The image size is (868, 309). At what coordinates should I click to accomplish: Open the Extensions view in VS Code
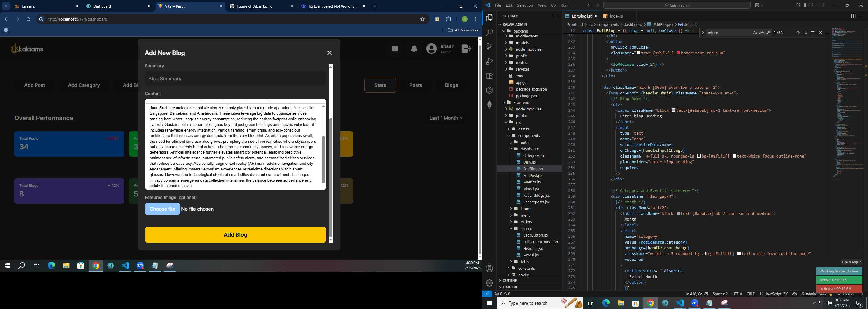coord(489,76)
